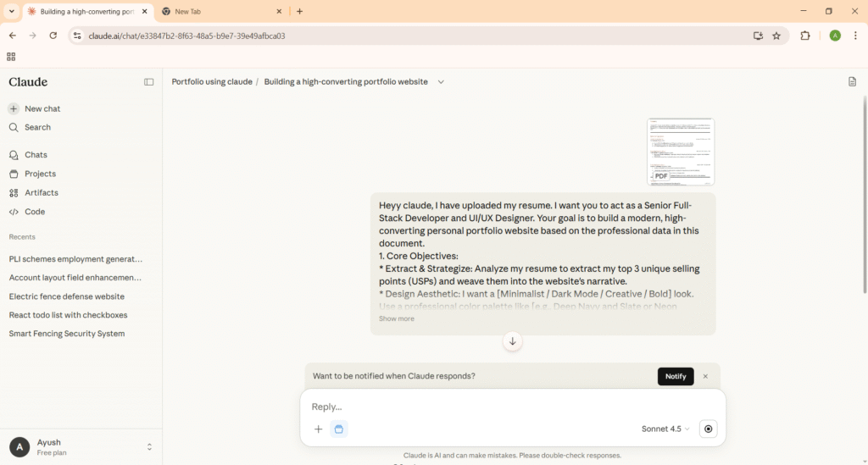Open the document icon at top right
Screen dimensions: 868x465
852,82
